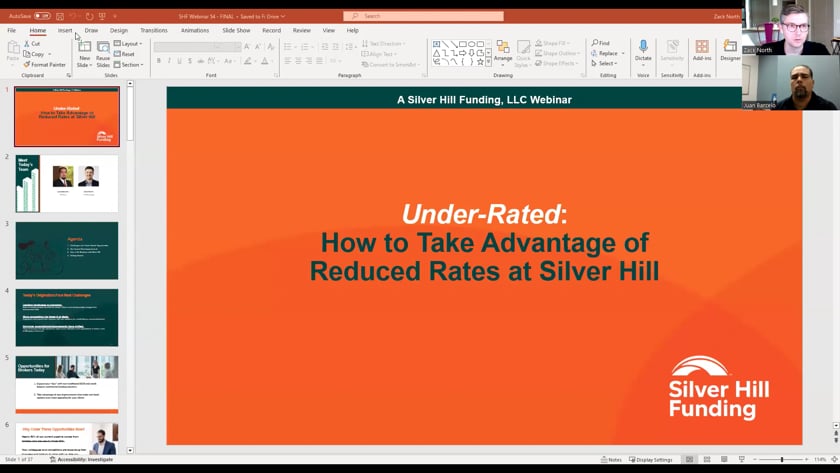Image resolution: width=840 pixels, height=473 pixels.
Task: Click fit slide to window icon
Action: 834,460
